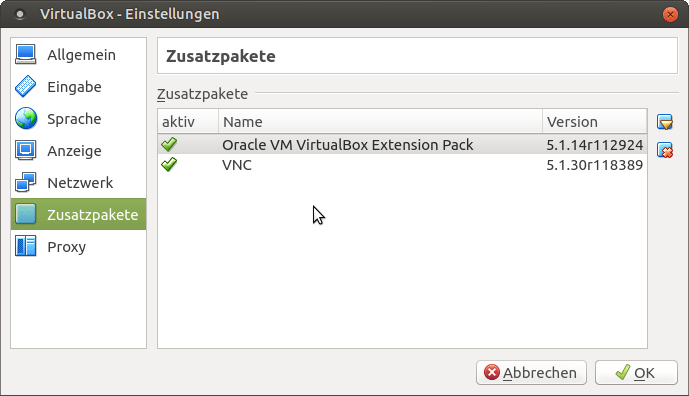The width and height of the screenshot is (689, 396).
Task: Select the VNC package row
Action: (403, 165)
